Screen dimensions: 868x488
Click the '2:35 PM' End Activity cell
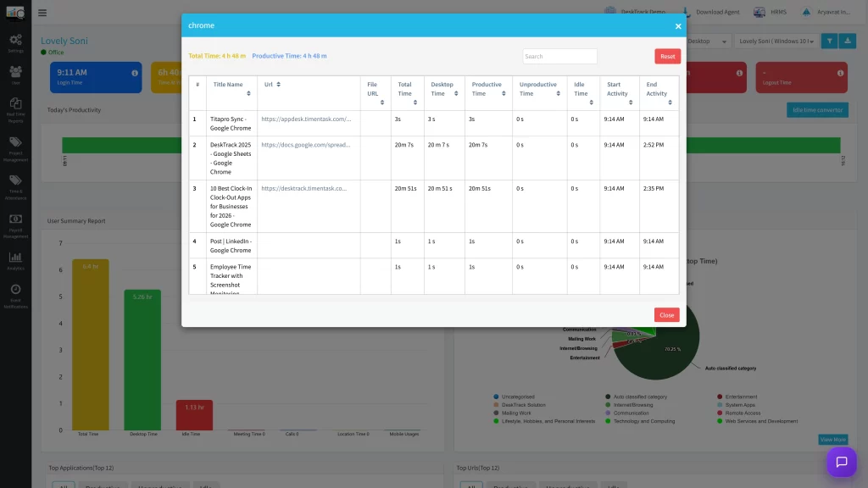pos(654,188)
